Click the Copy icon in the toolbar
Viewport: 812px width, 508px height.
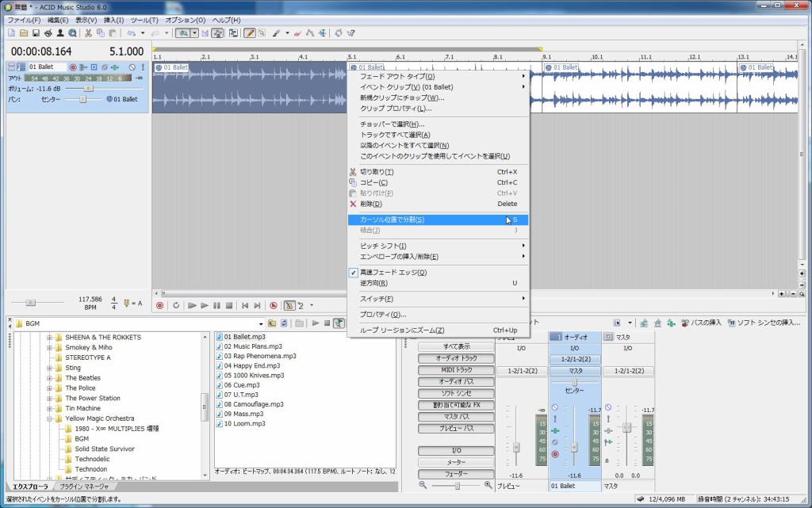click(x=101, y=33)
